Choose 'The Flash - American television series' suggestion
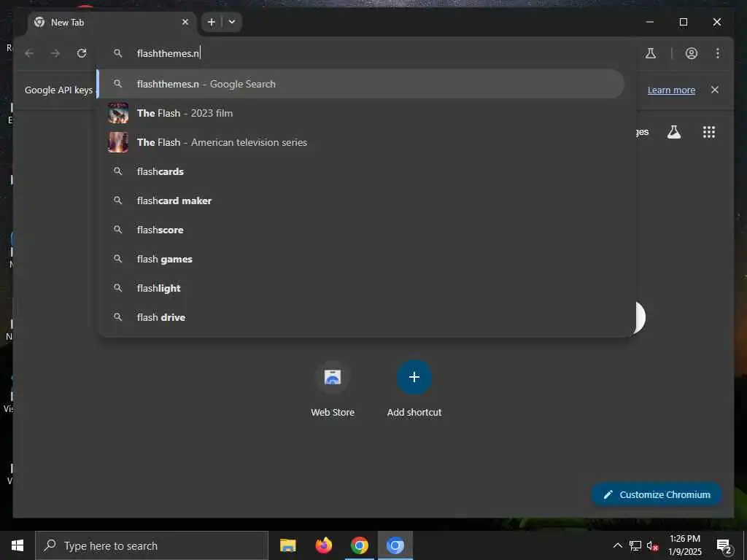The image size is (747, 560). [360, 142]
